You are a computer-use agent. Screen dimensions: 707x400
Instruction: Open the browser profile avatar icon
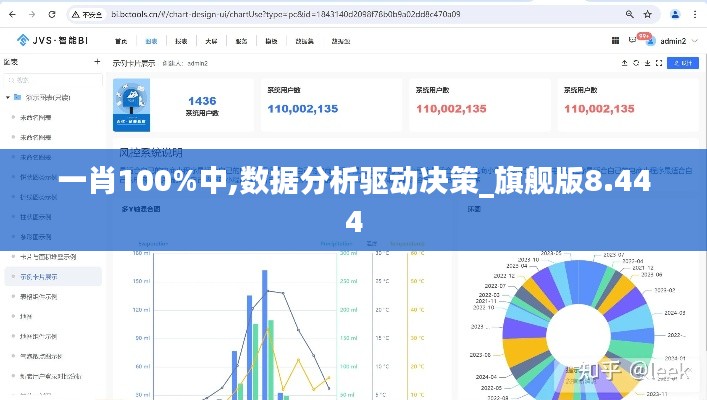pos(675,14)
